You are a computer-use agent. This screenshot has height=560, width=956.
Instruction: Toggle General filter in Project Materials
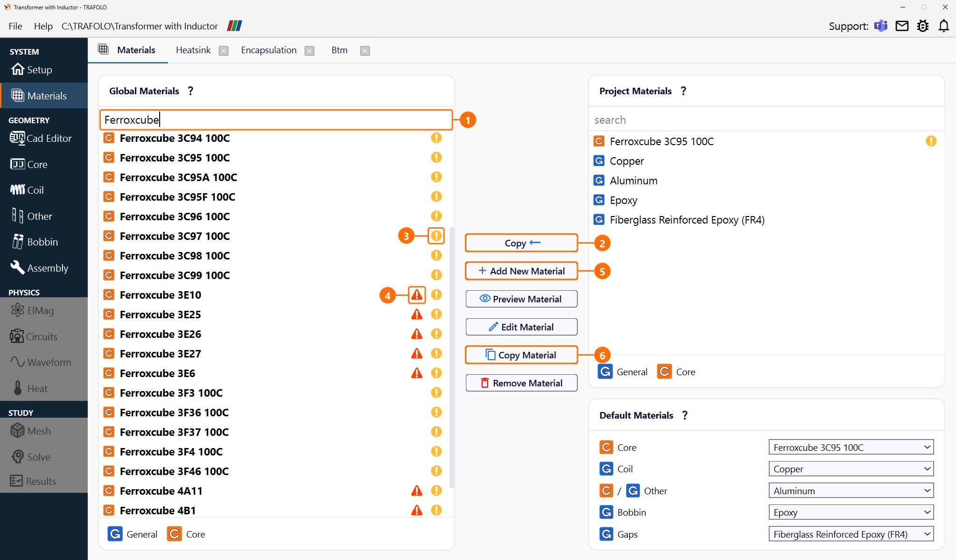pyautogui.click(x=623, y=371)
